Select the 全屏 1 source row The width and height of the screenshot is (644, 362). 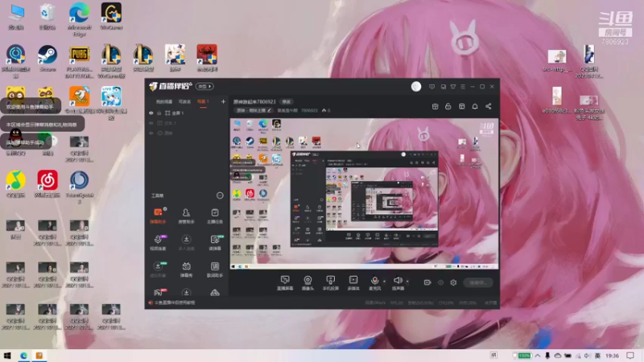[187, 113]
